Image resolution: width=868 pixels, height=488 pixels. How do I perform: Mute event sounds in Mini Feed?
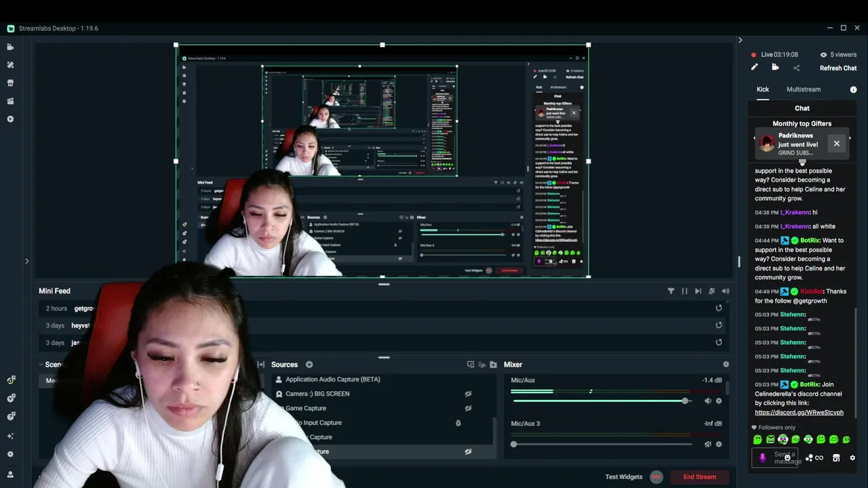pos(711,291)
